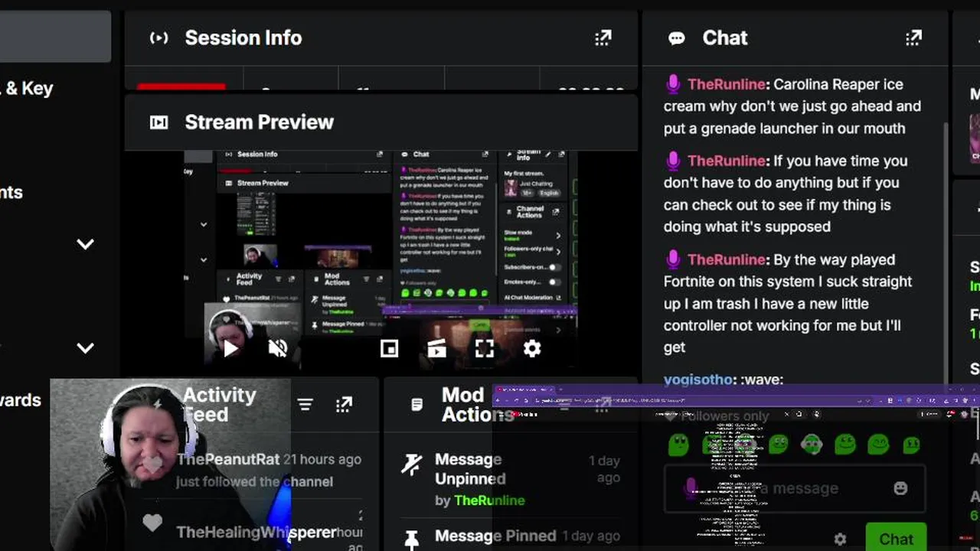Viewport: 980px width, 551px height.
Task: Open stream preview in mini player
Action: pos(389,349)
